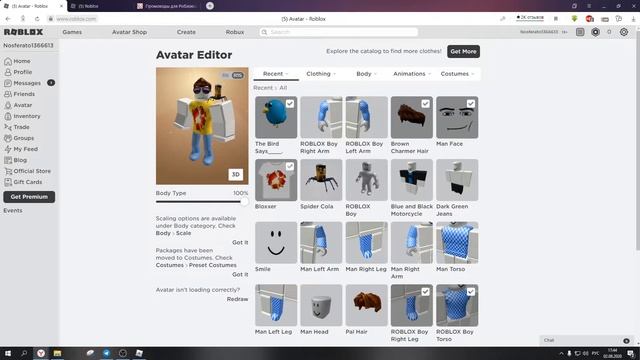Open the Windows Start menu
Screen dimensions: 640x360
[8, 353]
